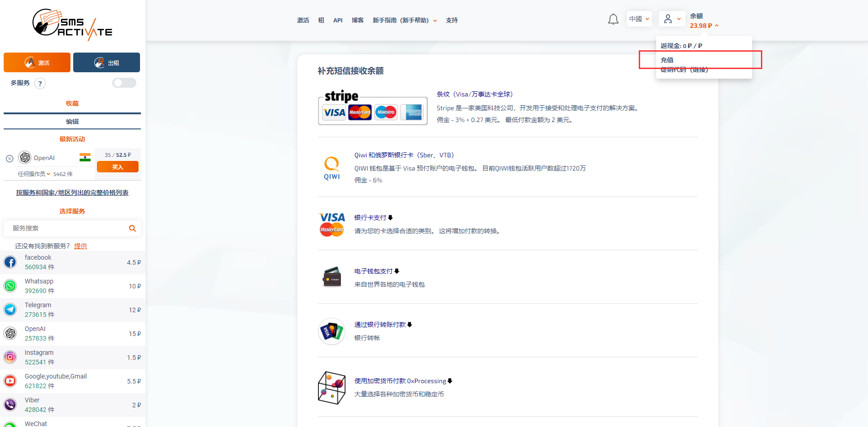This screenshot has height=427, width=868.
Task: Click the blue 出租 button
Action: (107, 62)
